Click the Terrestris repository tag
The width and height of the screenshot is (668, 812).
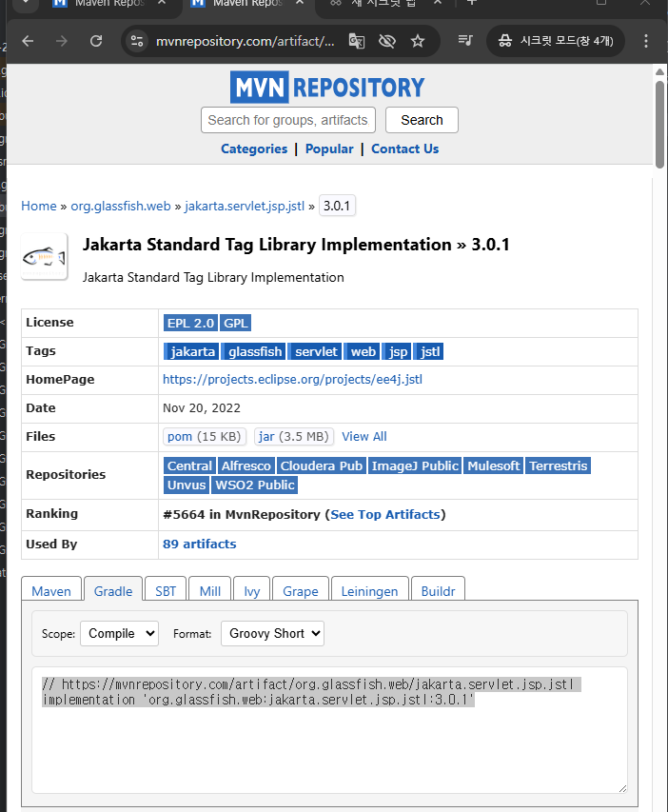point(559,465)
